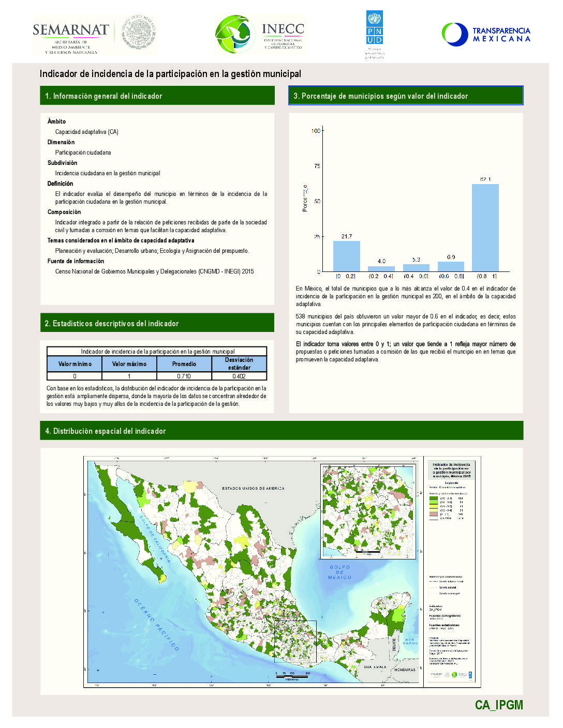Click section header '4. Distribución espacial del indicador'
The width and height of the screenshot is (563, 728).
click(x=281, y=431)
